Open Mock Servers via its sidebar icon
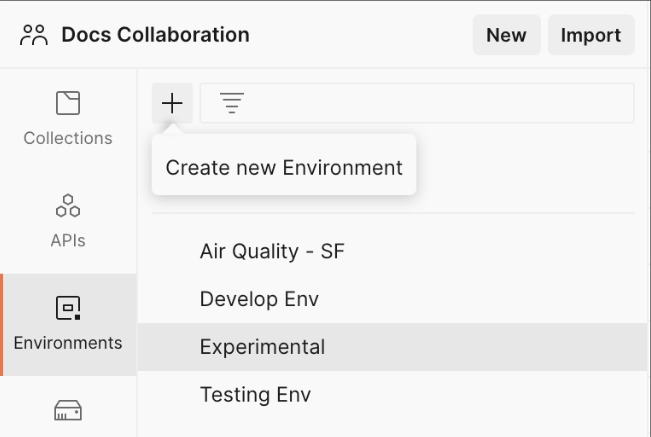 pos(68,411)
